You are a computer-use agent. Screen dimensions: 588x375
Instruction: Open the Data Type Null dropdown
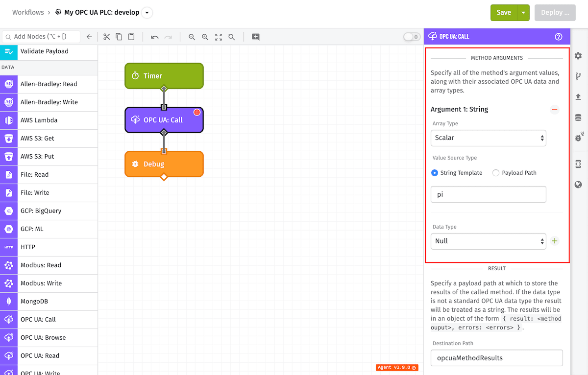pos(489,241)
